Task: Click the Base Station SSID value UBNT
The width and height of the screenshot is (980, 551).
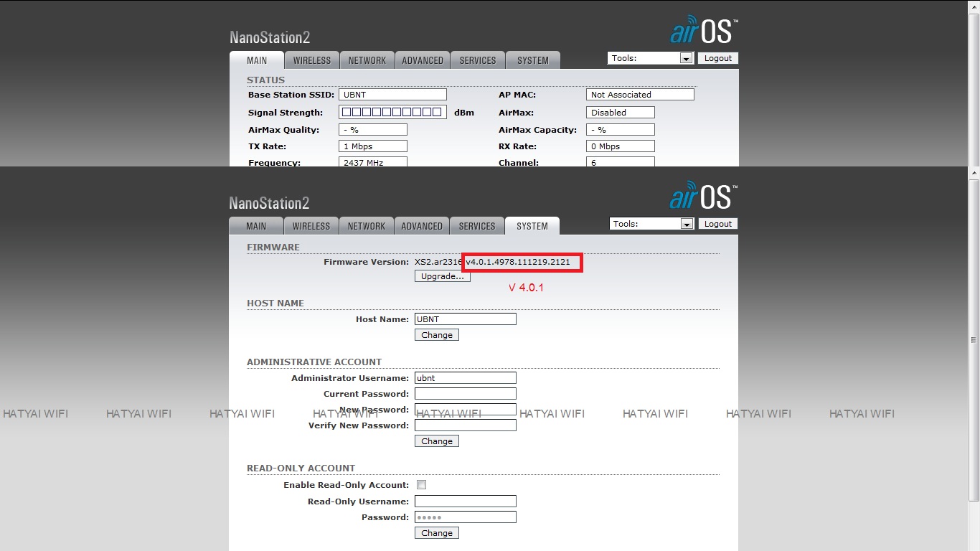Action: click(392, 95)
